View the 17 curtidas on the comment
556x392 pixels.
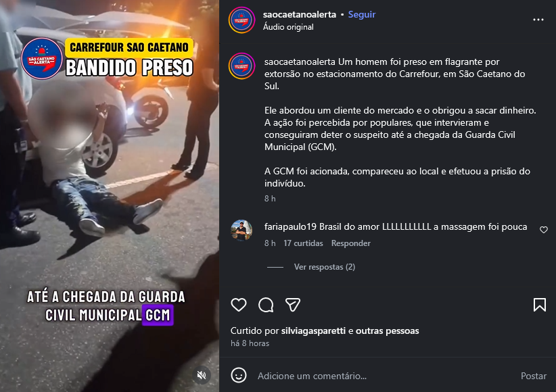tap(303, 243)
